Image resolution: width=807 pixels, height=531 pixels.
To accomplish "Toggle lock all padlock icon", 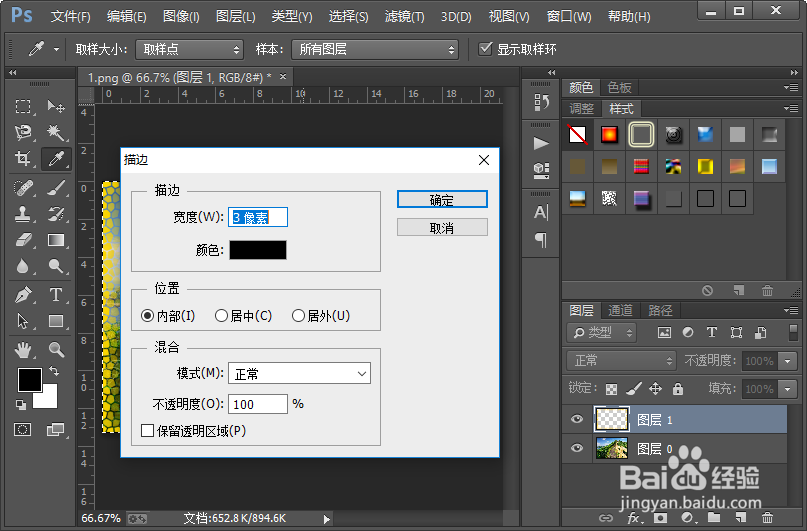I will click(x=678, y=388).
